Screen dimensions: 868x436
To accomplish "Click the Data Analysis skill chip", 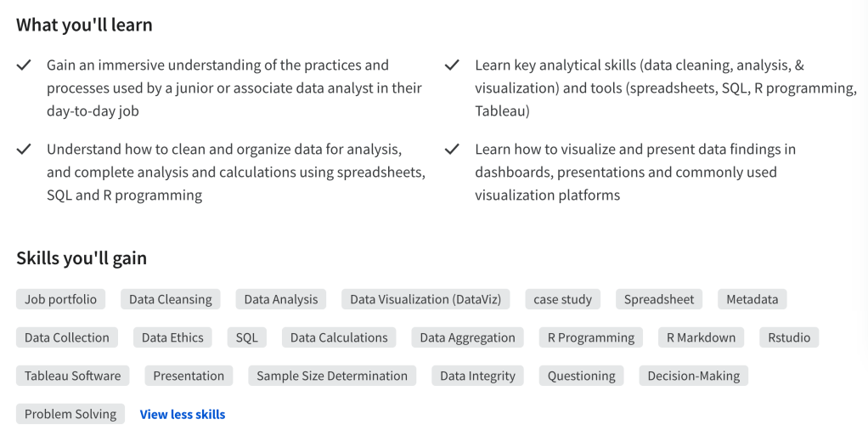I will tap(281, 299).
